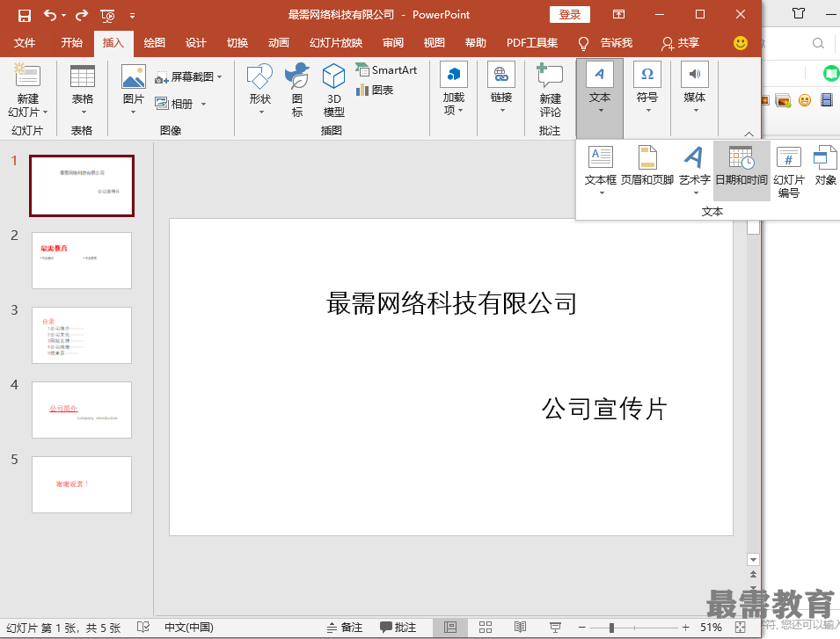Click the zoom slider handle
The width and height of the screenshot is (840, 639).
611,628
